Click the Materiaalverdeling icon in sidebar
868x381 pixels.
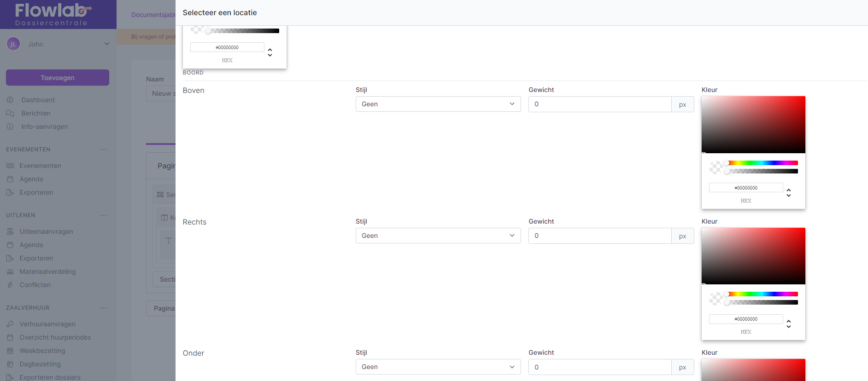tap(10, 271)
